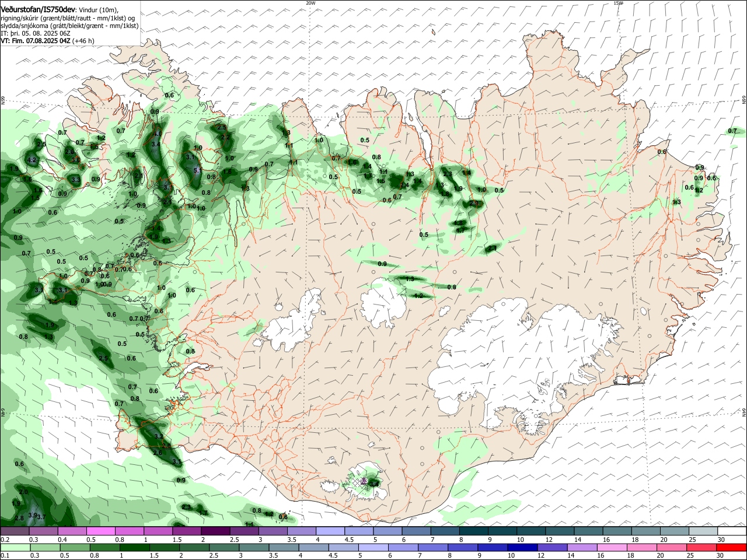
Task: Click the 'VT: Fim. 07.08.2025 04Z (+46 h)' line
Action: pos(47,41)
